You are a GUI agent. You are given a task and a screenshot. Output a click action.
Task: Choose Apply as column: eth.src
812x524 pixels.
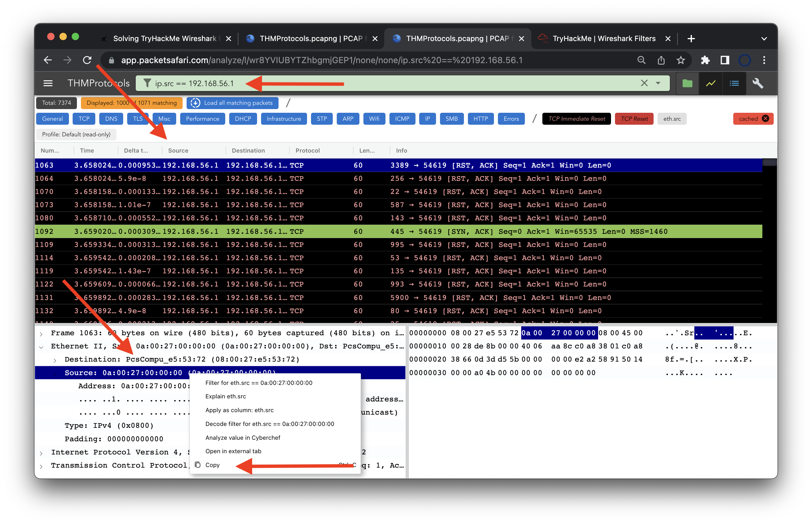(x=275, y=410)
